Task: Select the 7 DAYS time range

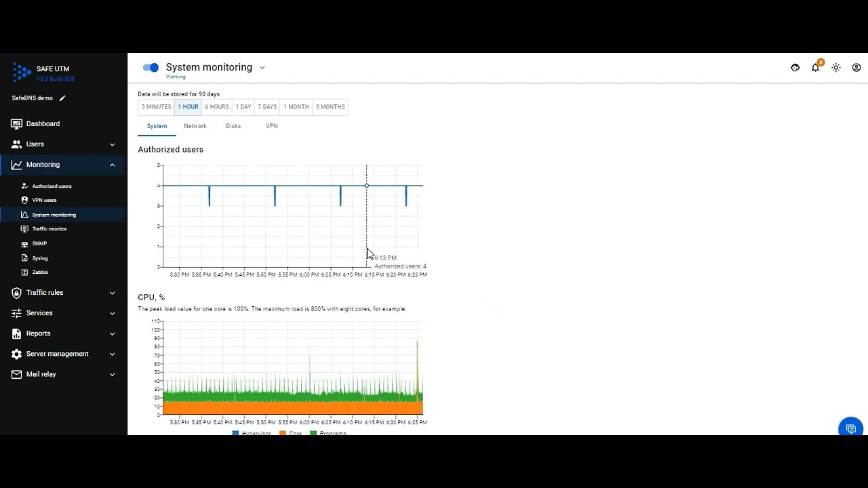Action: coord(267,107)
